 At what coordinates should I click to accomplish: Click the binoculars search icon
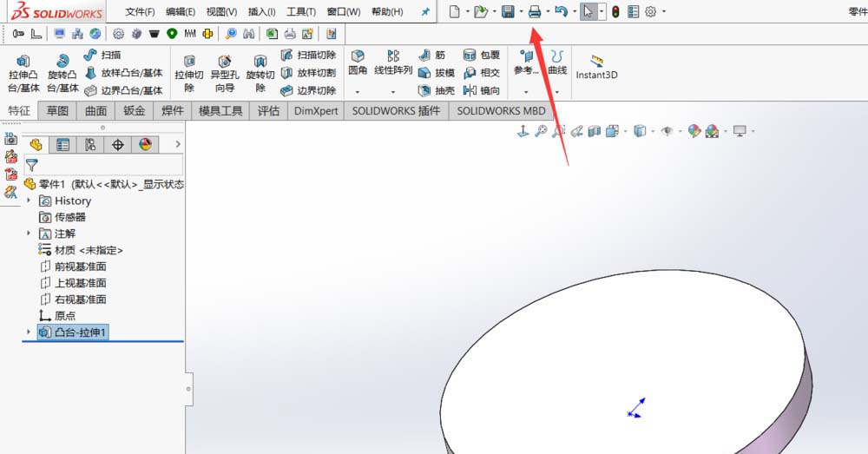click(249, 35)
